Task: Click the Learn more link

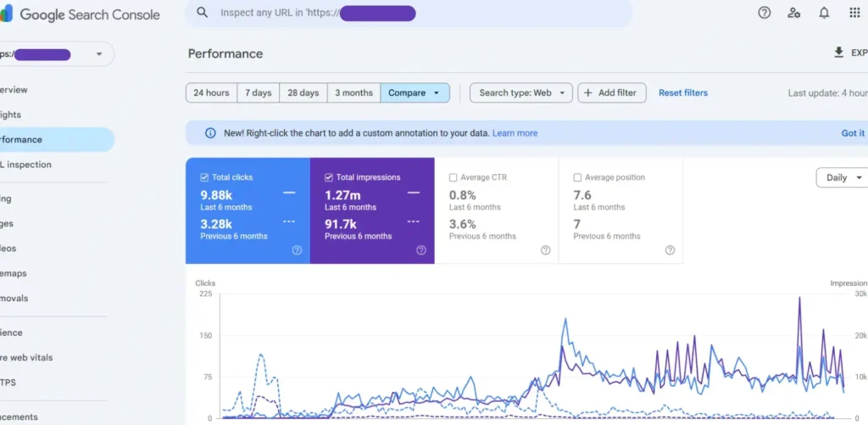Action: pyautogui.click(x=515, y=133)
